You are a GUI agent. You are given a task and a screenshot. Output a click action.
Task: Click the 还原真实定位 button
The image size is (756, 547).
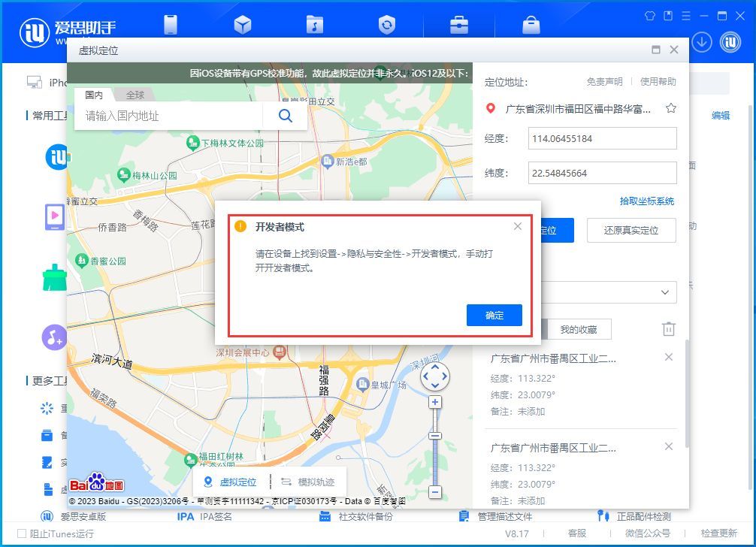tap(631, 231)
